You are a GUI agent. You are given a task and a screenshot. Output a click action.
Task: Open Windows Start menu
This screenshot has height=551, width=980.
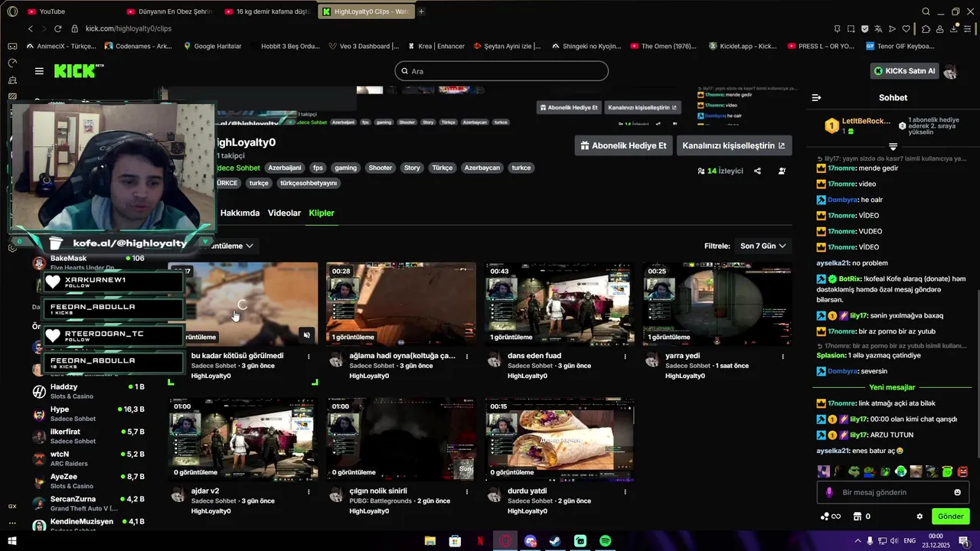point(12,541)
